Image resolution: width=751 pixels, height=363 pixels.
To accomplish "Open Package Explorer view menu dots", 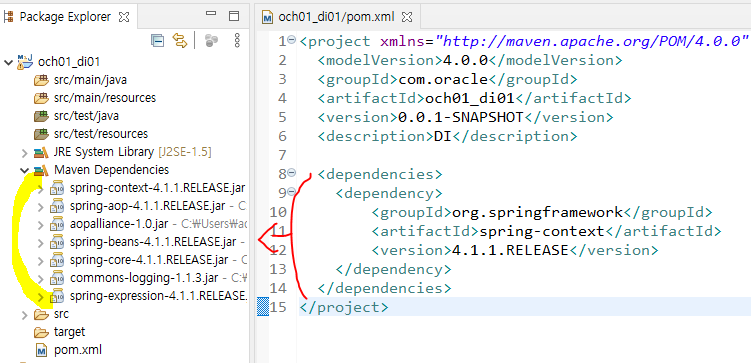I will pos(237,41).
